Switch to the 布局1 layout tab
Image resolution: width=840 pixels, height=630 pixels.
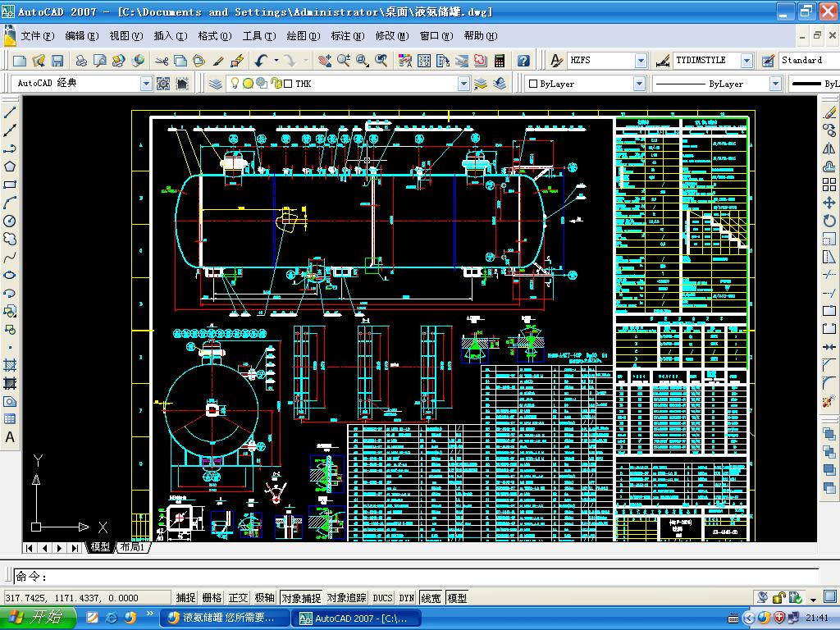point(132,547)
